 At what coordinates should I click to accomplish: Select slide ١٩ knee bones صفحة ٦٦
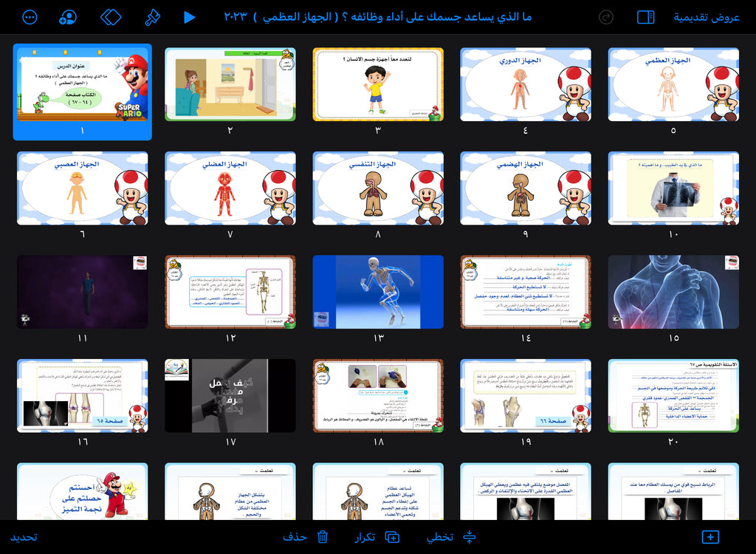(x=526, y=396)
